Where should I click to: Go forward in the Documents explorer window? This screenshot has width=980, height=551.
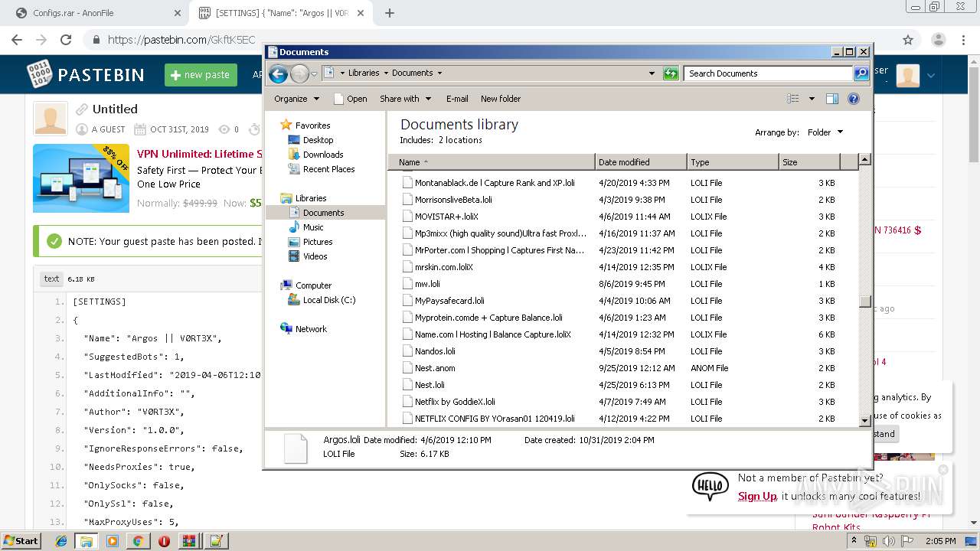coord(299,73)
